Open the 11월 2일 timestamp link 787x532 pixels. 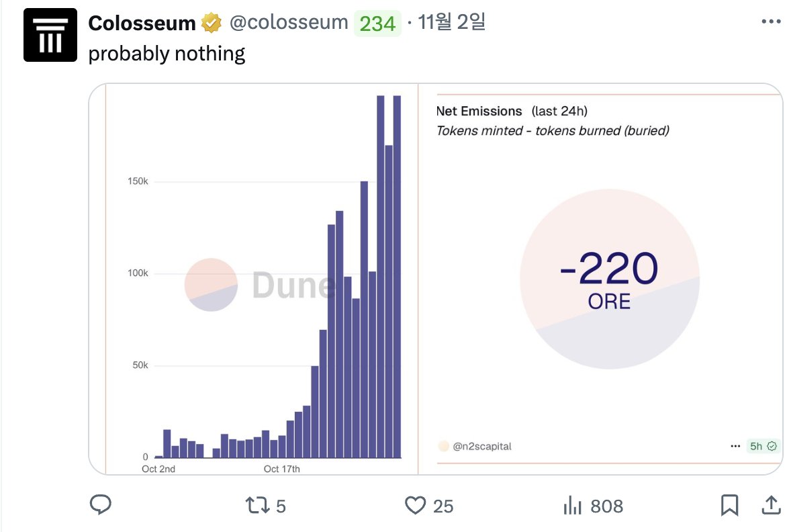[x=451, y=22]
